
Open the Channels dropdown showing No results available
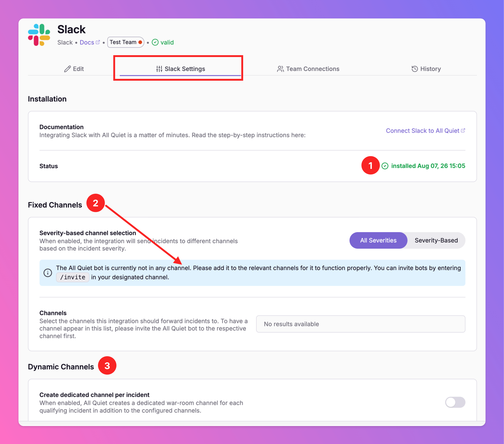361,324
